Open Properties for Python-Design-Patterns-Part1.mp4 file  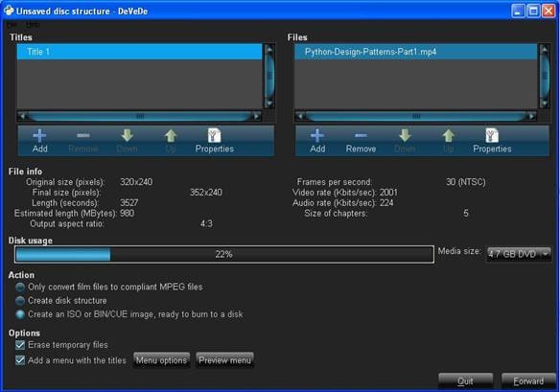click(x=492, y=141)
